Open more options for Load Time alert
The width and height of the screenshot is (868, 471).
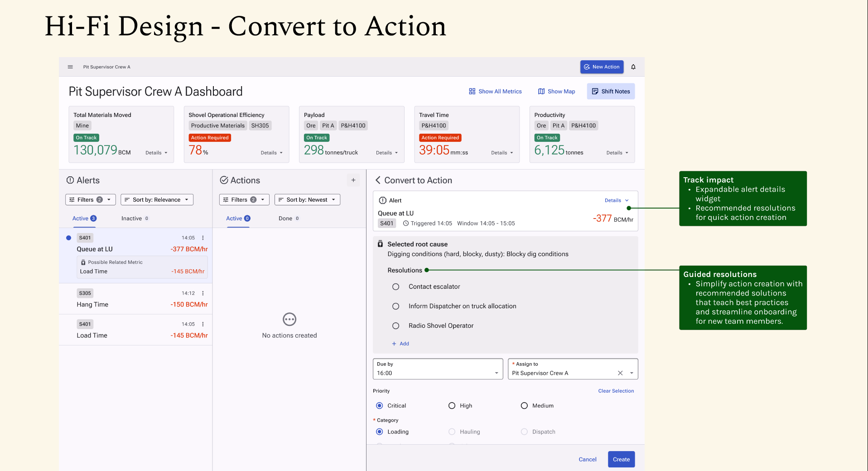(x=203, y=324)
